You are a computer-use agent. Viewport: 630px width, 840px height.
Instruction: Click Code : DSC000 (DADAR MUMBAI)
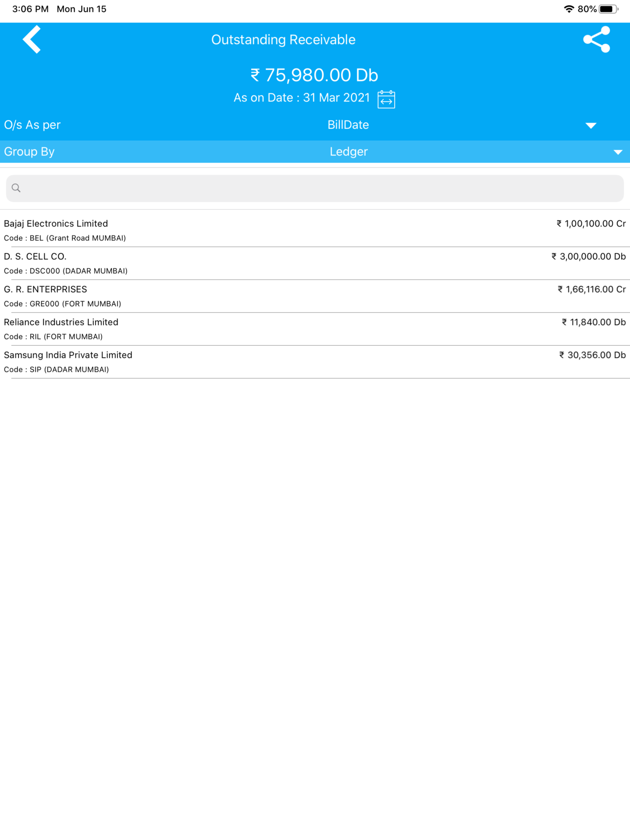coord(66,271)
